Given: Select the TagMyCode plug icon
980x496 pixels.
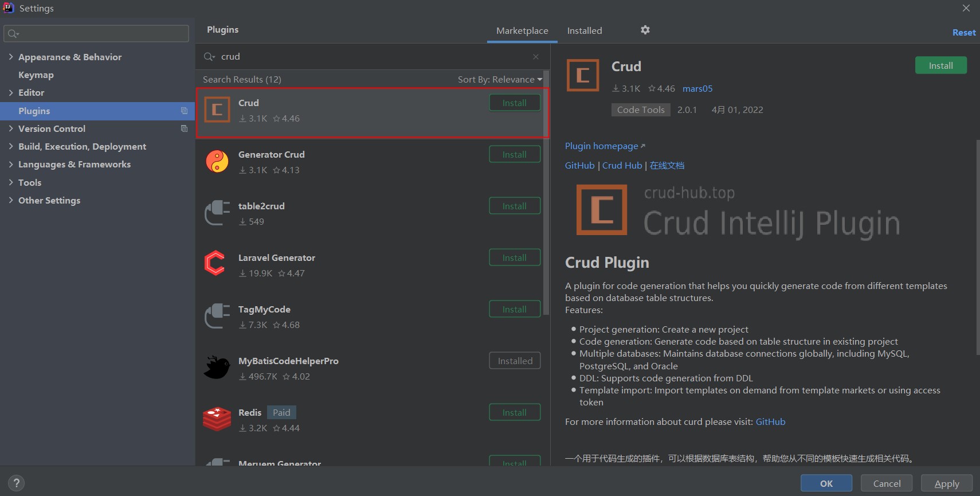Looking at the screenshot, I should pos(217,317).
